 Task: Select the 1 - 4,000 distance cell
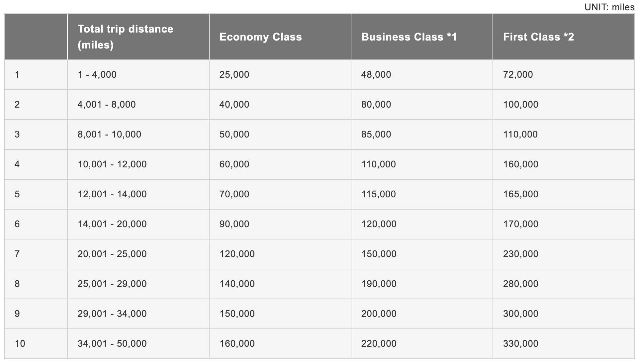click(x=138, y=75)
